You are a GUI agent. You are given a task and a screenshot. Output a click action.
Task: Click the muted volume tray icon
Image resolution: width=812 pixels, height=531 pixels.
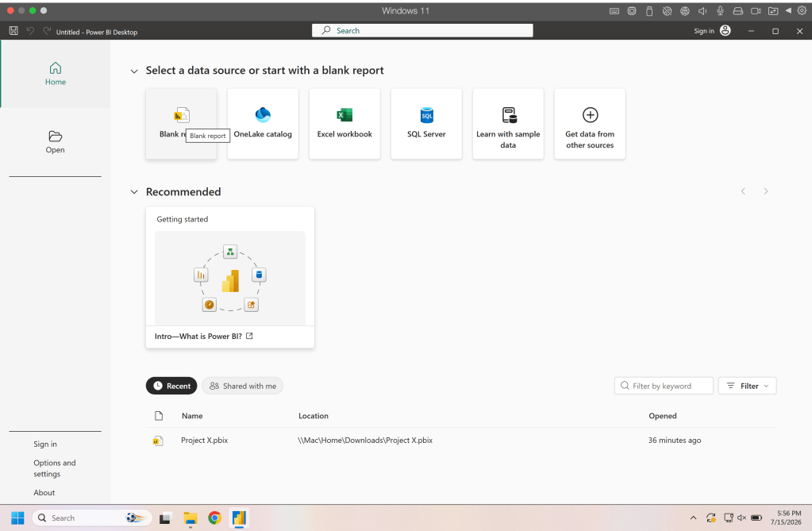pos(741,518)
